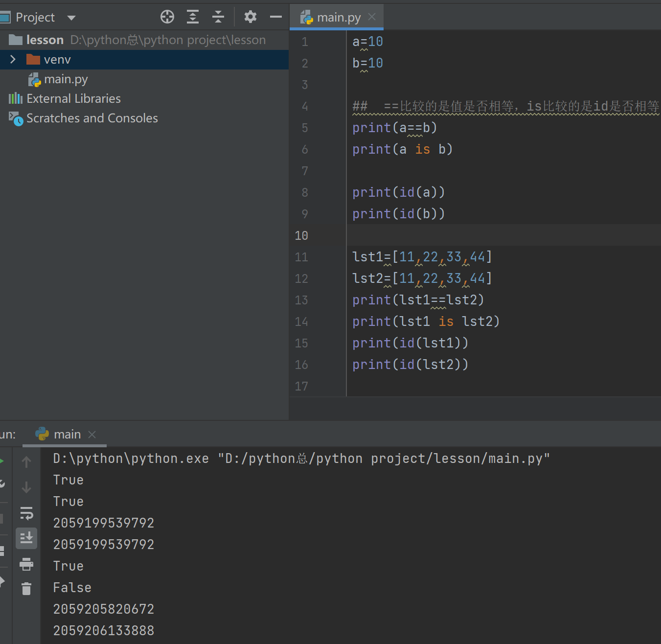
Task: Click the code line lst2=[11,22,33,44]
Action: coord(422,278)
